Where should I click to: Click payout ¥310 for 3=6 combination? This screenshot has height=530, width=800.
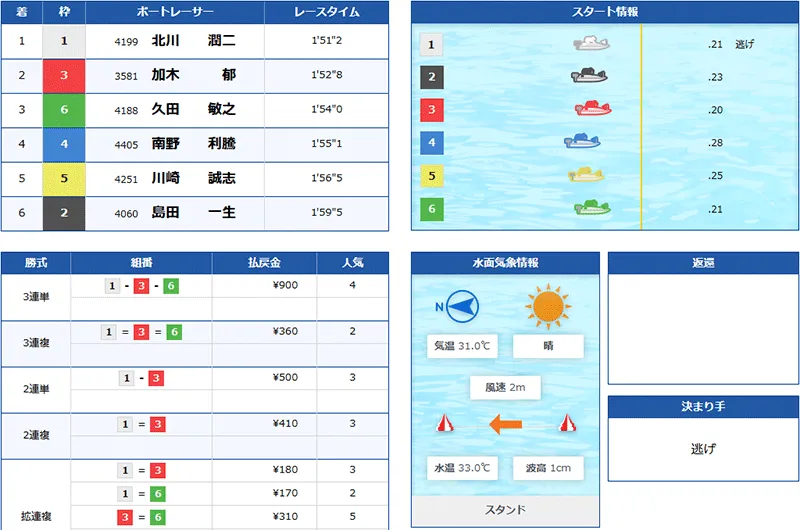[x=285, y=517]
